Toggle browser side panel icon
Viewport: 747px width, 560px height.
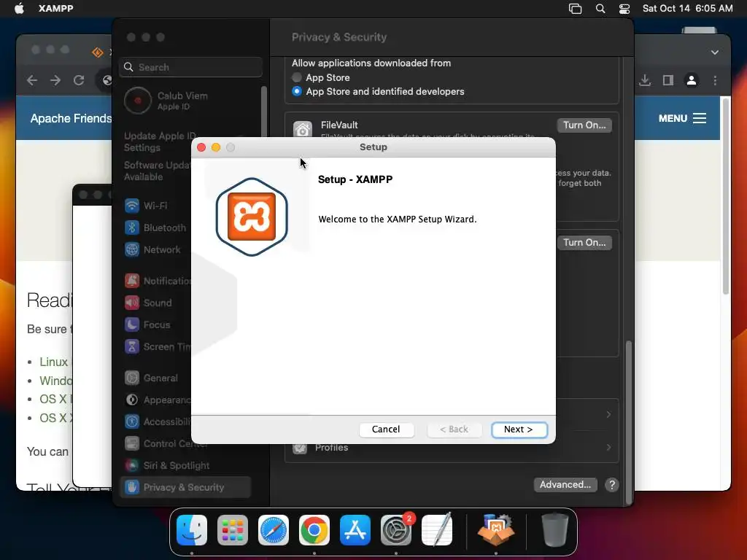tap(668, 80)
